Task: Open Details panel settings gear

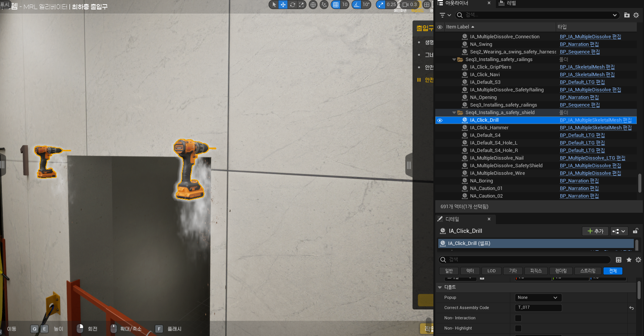Action: [638, 260]
